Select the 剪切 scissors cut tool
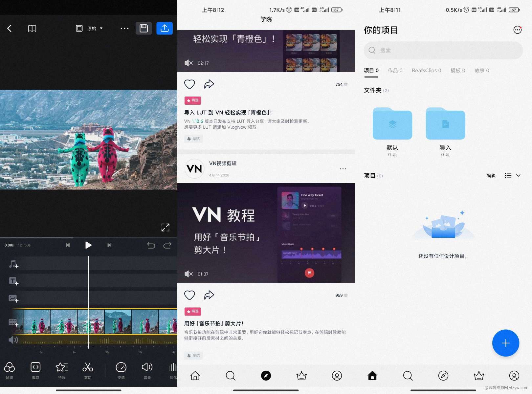 pyautogui.click(x=88, y=371)
